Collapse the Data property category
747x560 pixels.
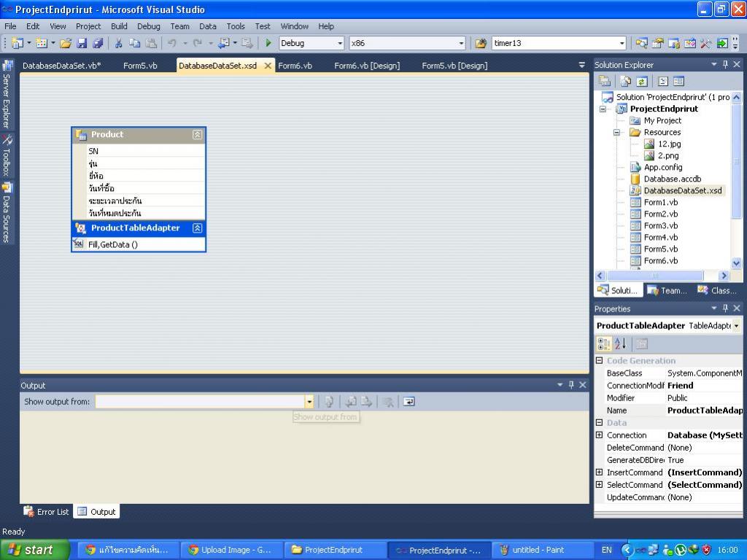[x=600, y=422]
